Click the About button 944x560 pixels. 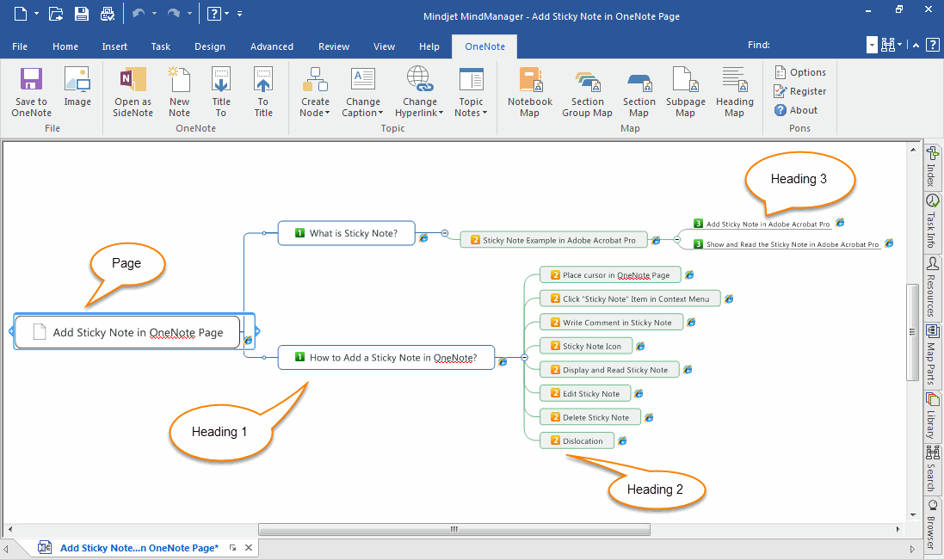(796, 110)
